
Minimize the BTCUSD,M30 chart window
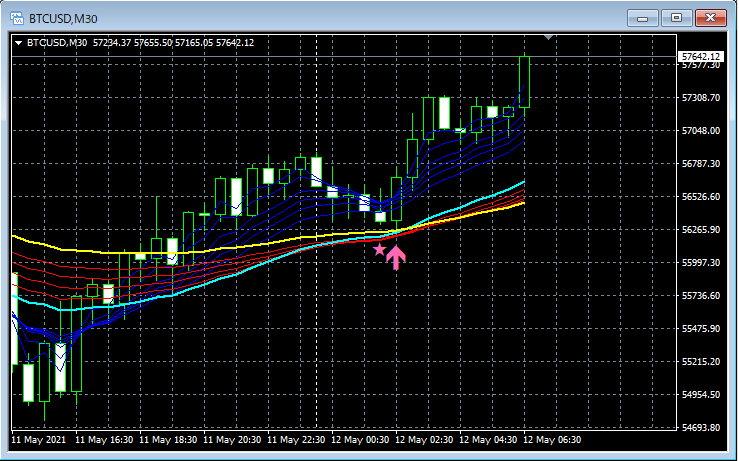click(x=642, y=18)
